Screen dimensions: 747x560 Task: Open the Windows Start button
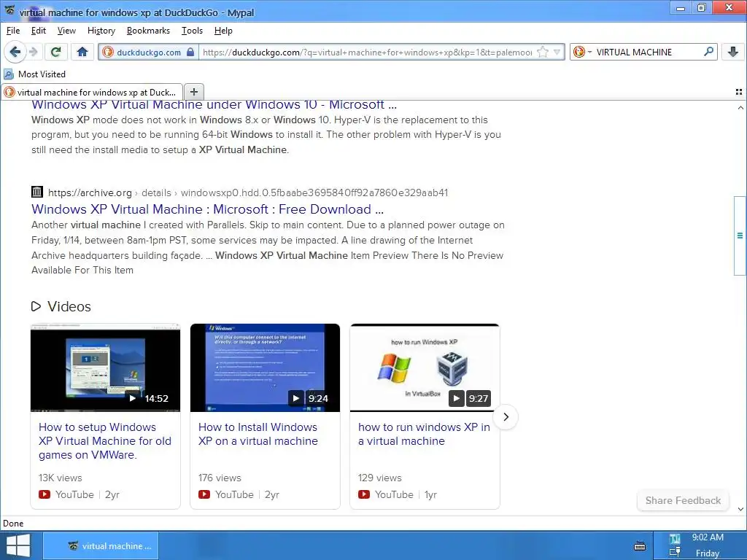18,545
